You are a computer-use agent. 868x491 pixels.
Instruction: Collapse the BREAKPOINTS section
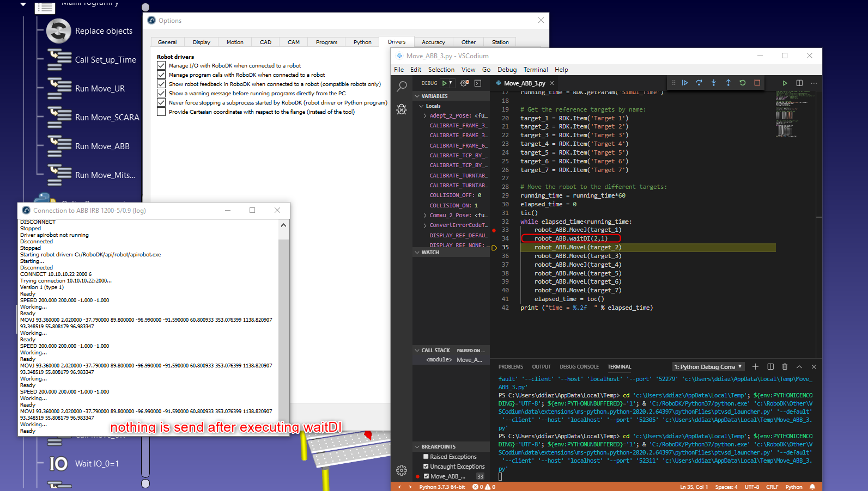[451, 446]
